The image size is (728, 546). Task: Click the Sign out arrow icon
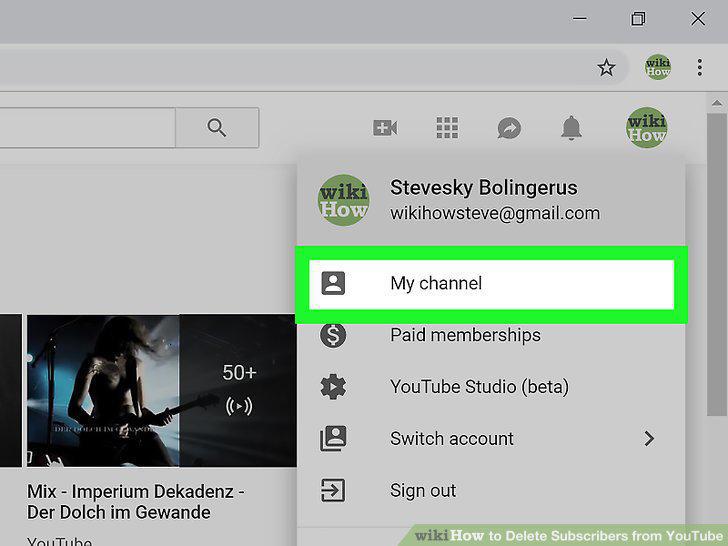coord(333,490)
